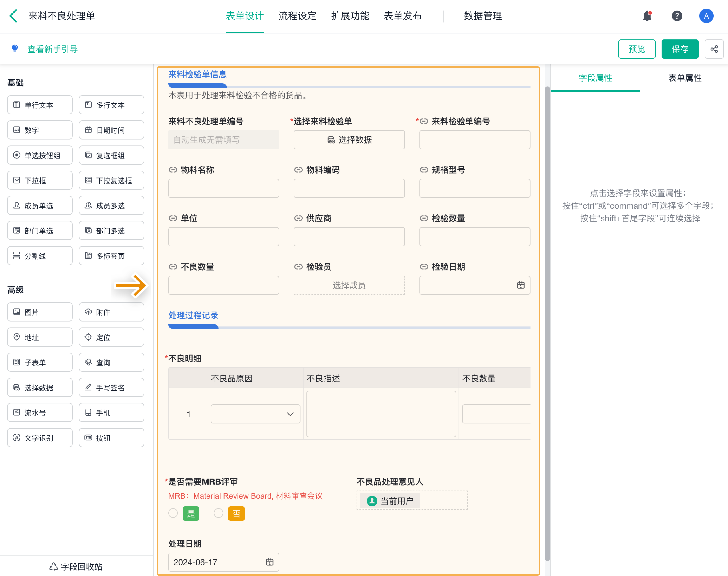Image resolution: width=728 pixels, height=576 pixels.
Task: Click the back arrow icon
Action: (x=13, y=16)
